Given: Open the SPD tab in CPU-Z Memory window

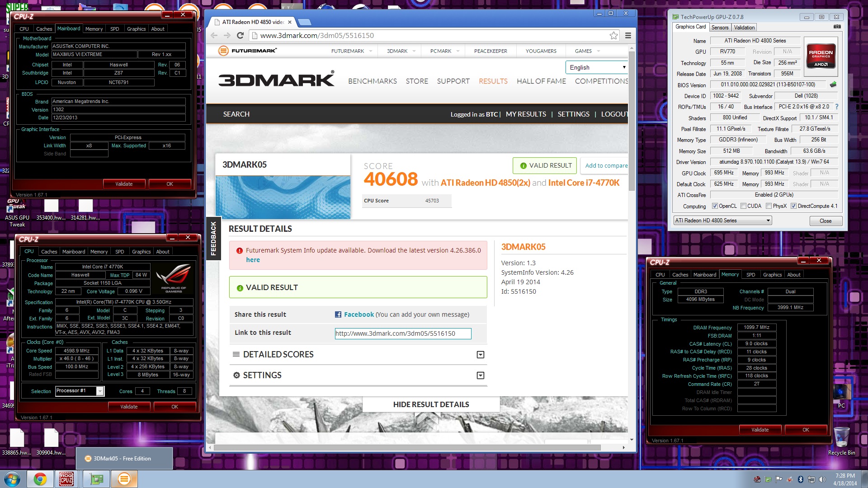Looking at the screenshot, I should (x=750, y=275).
